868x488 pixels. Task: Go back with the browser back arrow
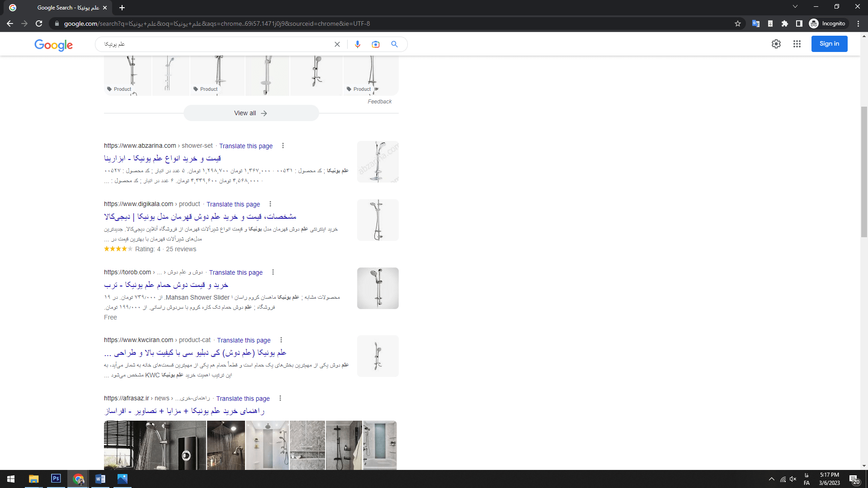[10, 23]
